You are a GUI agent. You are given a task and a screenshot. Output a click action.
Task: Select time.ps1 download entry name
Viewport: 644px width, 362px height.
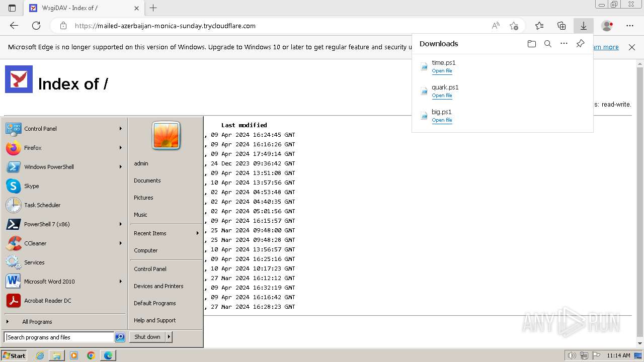point(443,63)
